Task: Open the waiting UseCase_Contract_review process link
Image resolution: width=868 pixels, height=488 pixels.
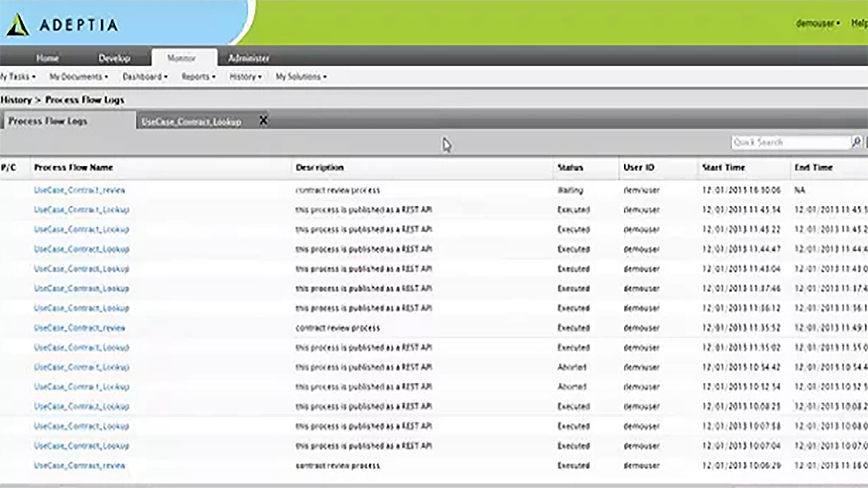Action: (80, 190)
